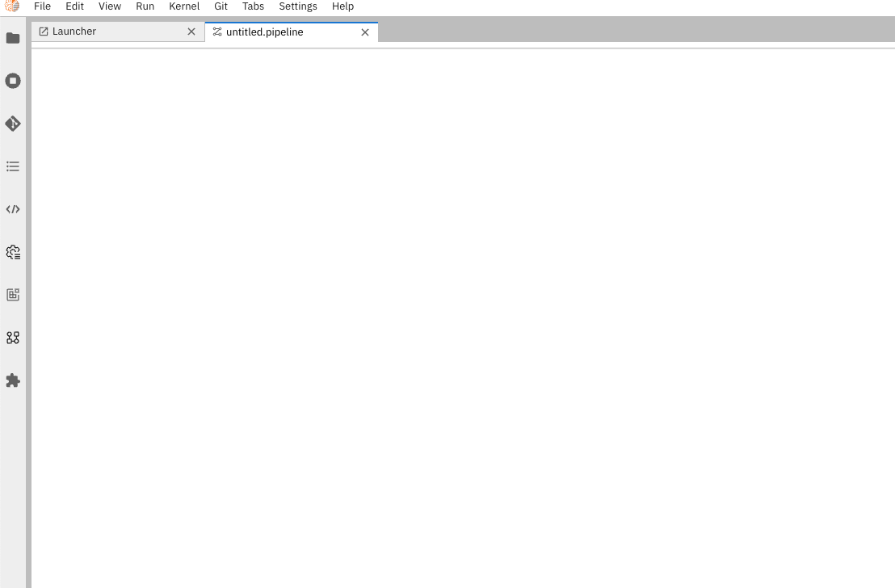The width and height of the screenshot is (895, 588).
Task: Close the untitled.pipeline tab
Action: coord(365,32)
